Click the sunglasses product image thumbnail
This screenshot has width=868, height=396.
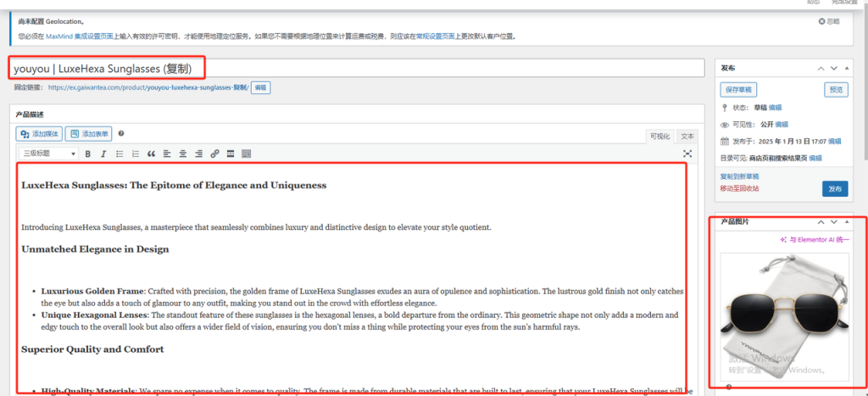click(784, 315)
